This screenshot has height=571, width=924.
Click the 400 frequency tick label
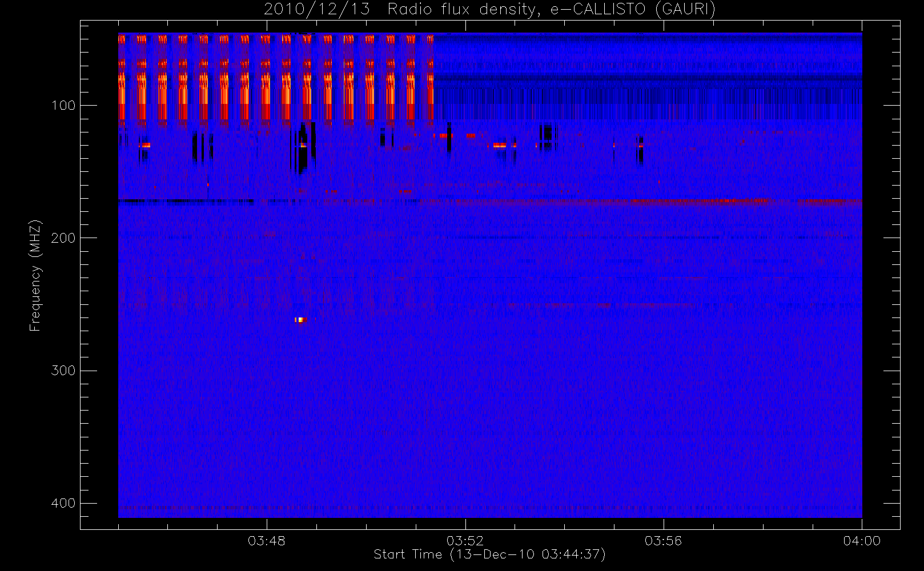(63, 503)
